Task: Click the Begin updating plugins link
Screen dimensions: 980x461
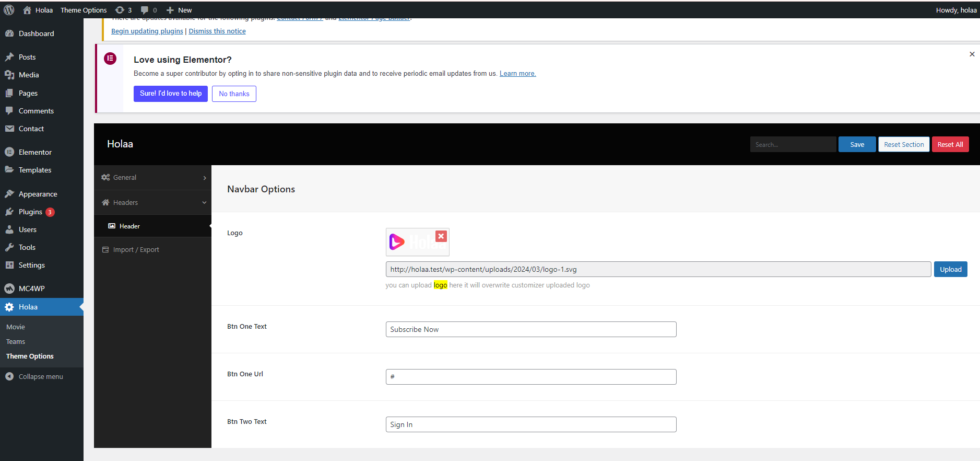Action: 147,31
